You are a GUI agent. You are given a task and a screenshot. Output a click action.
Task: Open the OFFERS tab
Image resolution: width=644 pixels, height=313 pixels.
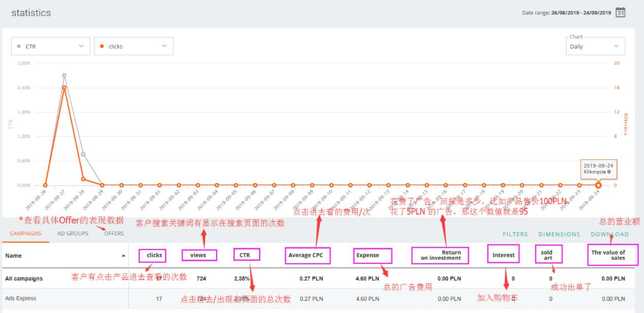click(114, 233)
